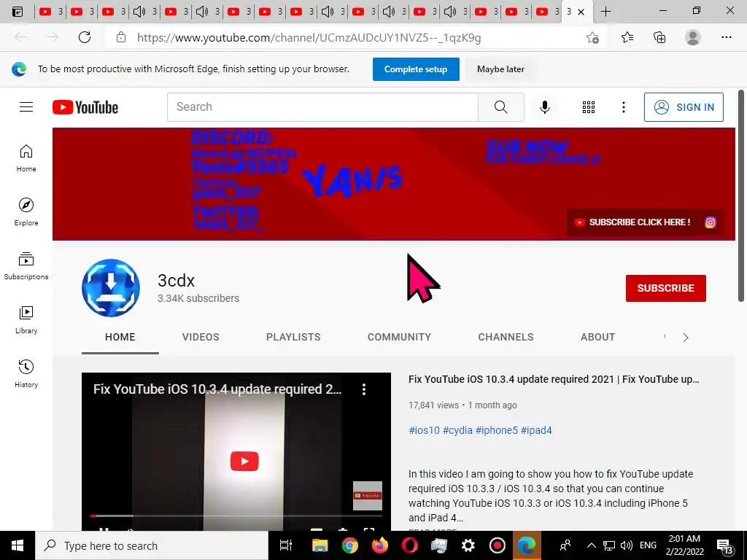The image size is (747, 560).
Task: Focus the Edge address bar URL
Action: point(309,38)
